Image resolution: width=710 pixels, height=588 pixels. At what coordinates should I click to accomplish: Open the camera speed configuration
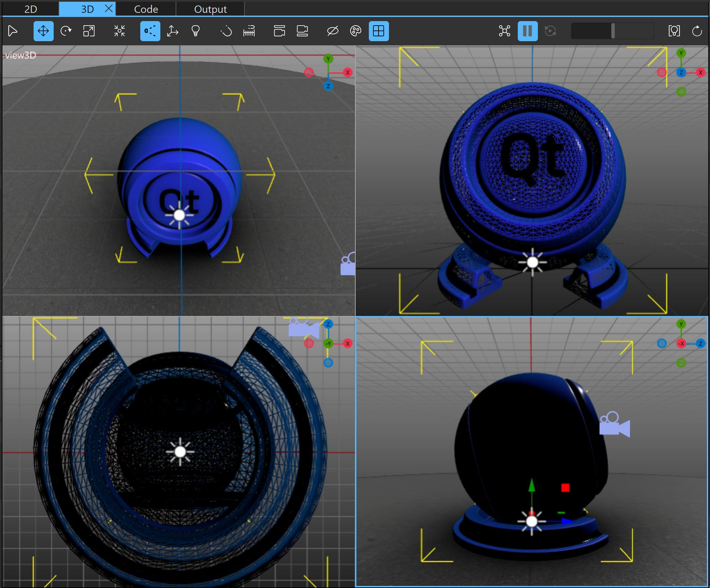(x=225, y=31)
